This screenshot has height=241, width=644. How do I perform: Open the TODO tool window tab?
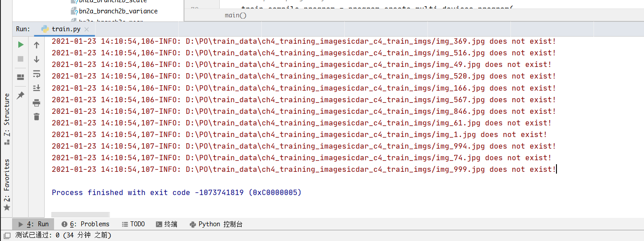[133, 224]
